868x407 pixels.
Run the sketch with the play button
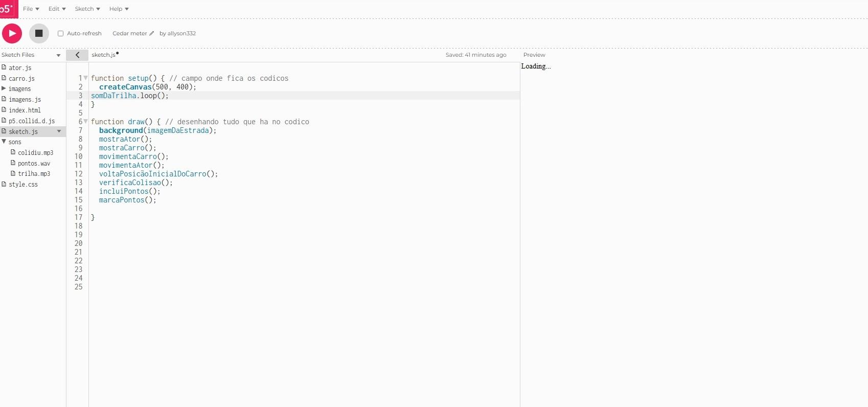[x=12, y=33]
